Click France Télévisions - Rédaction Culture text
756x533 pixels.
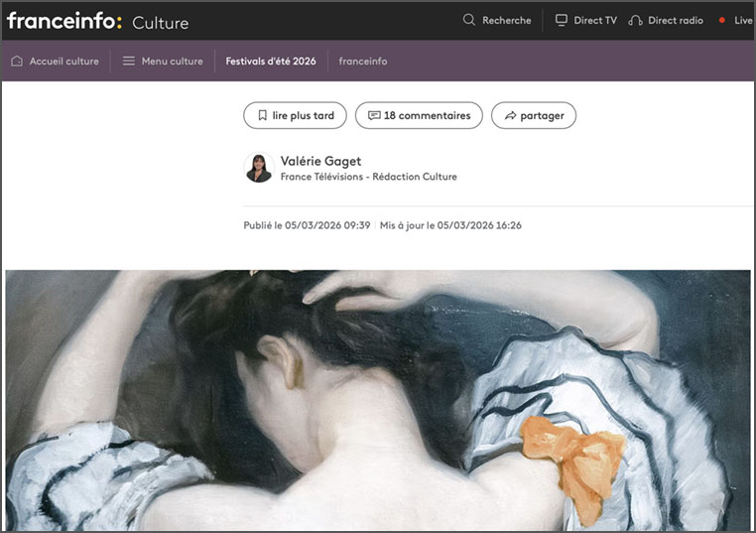[369, 177]
